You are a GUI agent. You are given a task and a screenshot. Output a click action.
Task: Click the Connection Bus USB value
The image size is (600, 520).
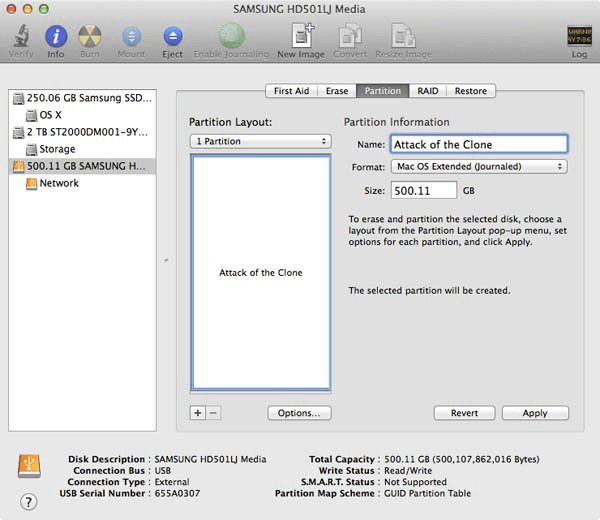pyautogui.click(x=163, y=471)
